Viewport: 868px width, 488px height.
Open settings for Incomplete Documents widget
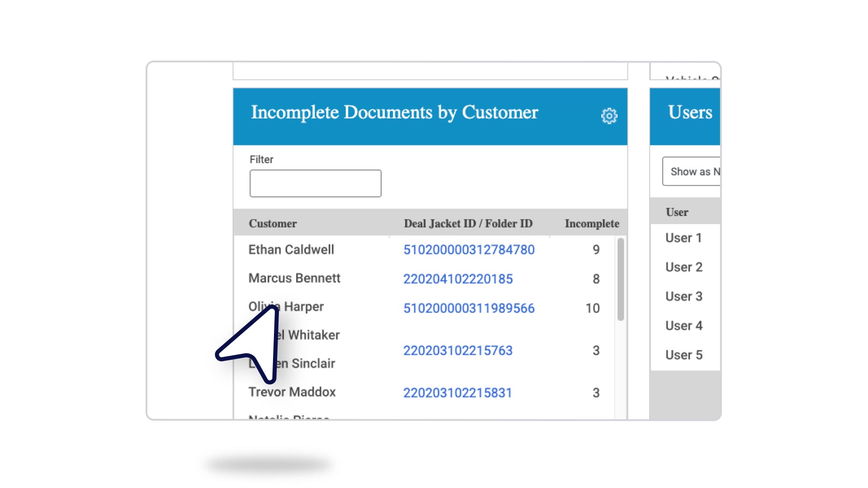tap(610, 116)
